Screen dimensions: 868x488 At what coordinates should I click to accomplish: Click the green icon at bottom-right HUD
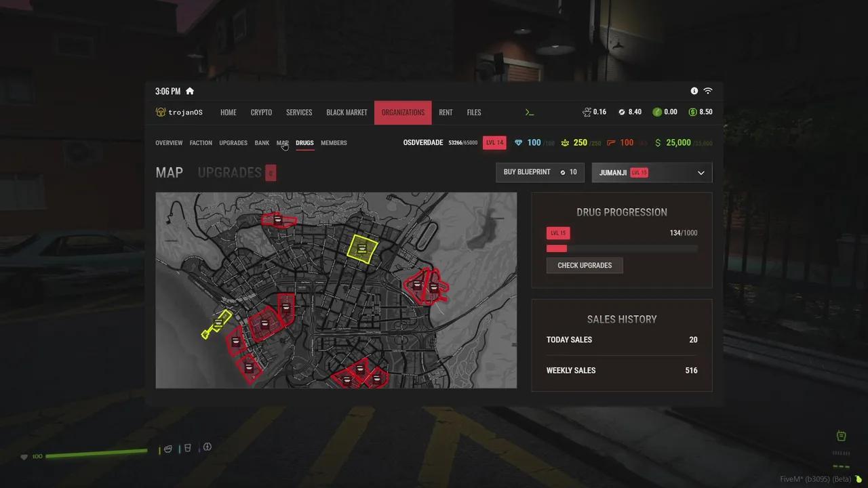click(x=841, y=436)
